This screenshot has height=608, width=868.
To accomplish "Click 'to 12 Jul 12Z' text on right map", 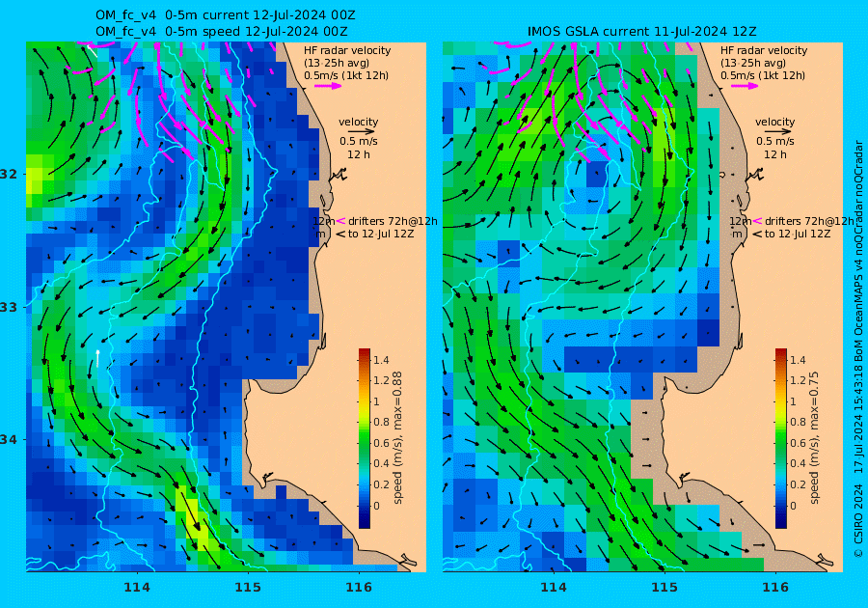I will coord(798,234).
